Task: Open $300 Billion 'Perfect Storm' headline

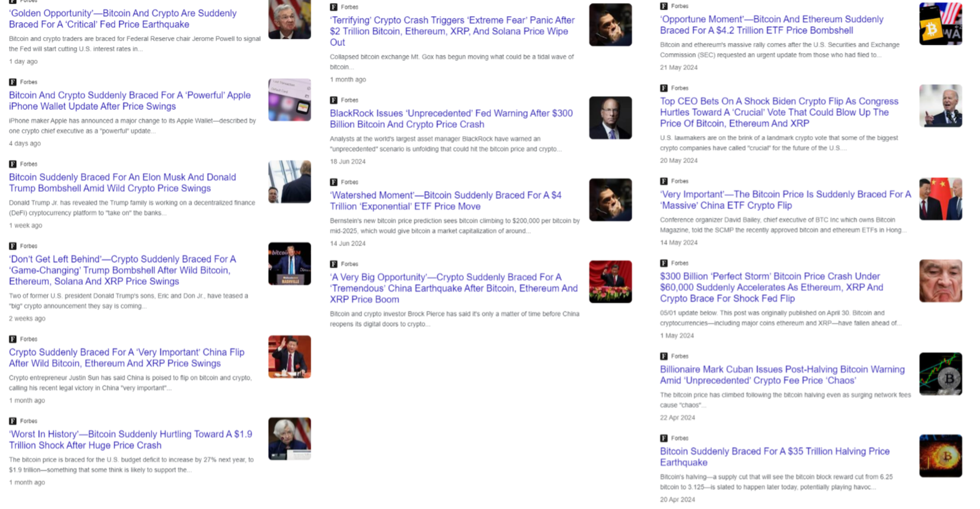Action: coord(772,287)
